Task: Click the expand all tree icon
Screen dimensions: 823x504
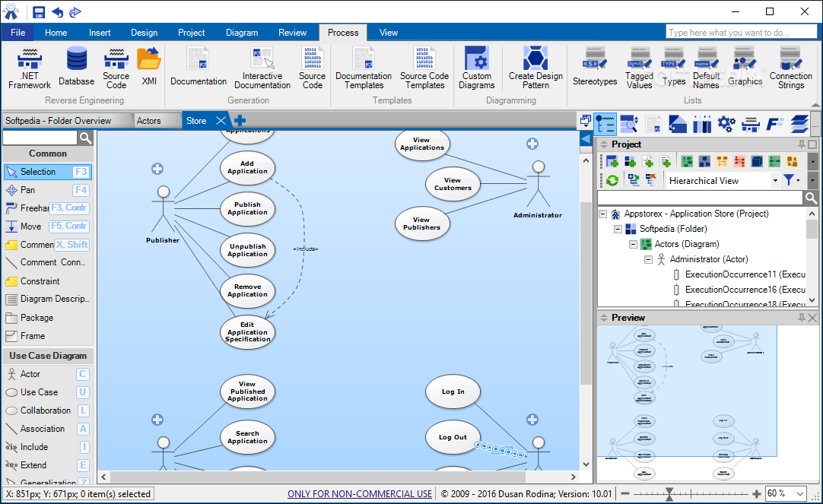Action: point(634,180)
